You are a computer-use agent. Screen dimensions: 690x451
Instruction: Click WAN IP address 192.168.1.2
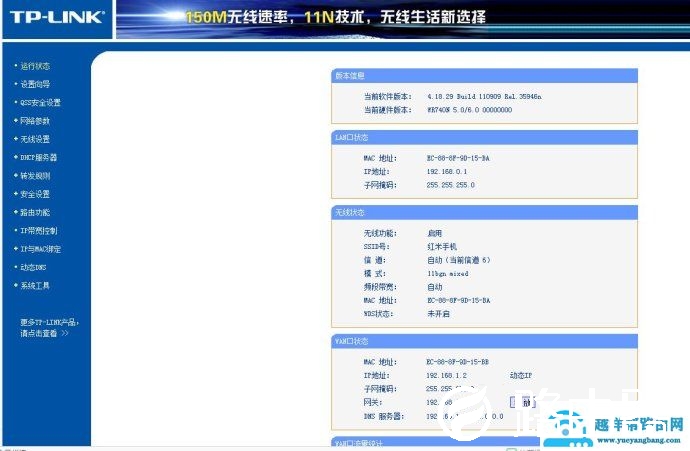point(446,376)
